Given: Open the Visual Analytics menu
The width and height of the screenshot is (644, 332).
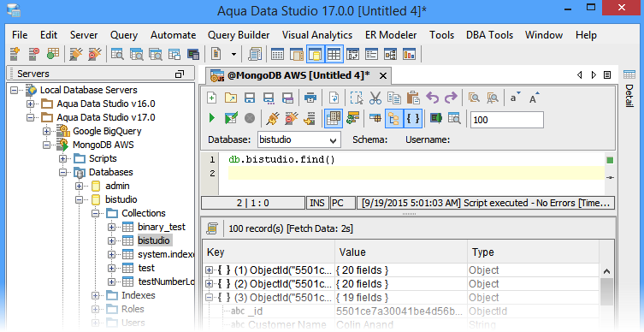Looking at the screenshot, I should (317, 35).
